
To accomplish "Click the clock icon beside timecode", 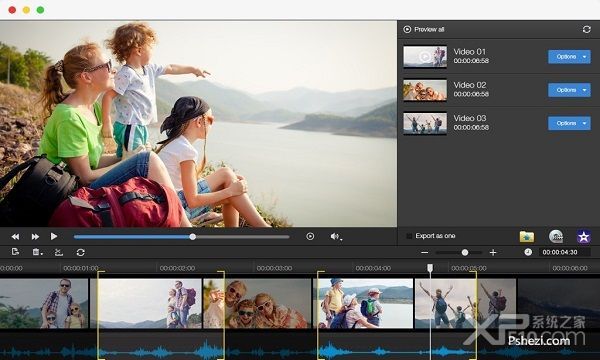I will pyautogui.click(x=528, y=252).
